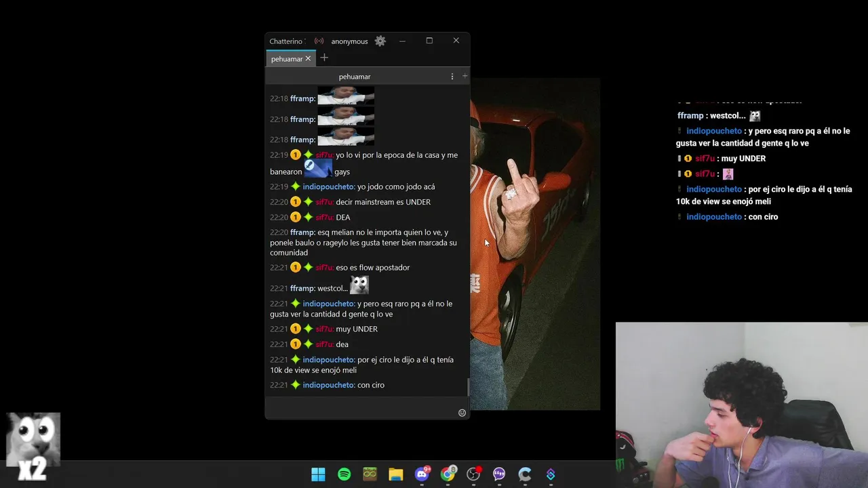868x488 pixels.
Task: Open Discord from the taskbar
Action: 422,474
